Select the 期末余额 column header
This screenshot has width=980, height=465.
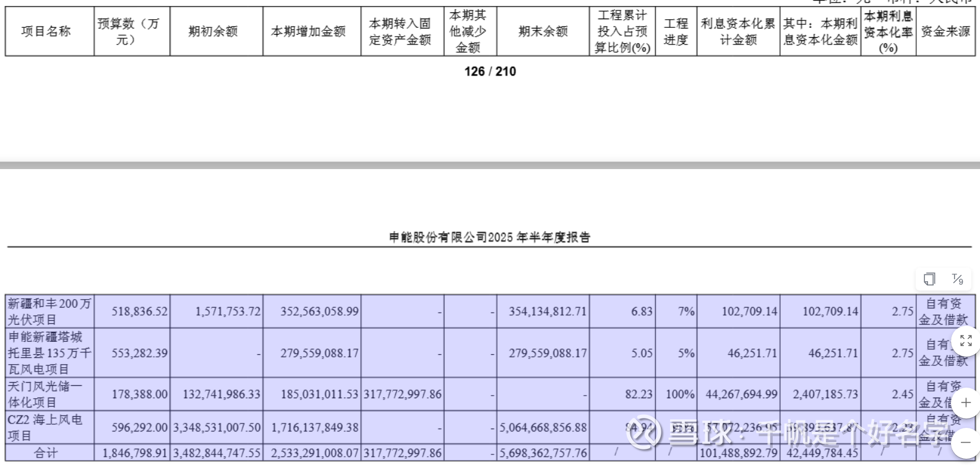click(543, 31)
